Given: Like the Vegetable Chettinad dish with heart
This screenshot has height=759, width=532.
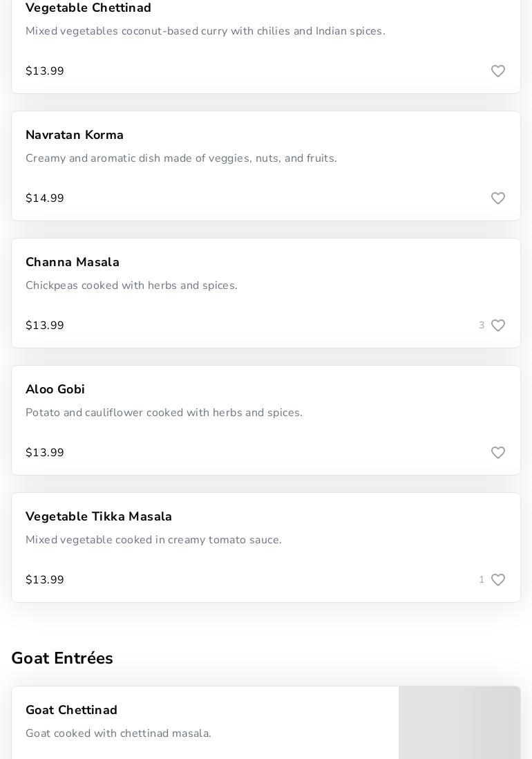Looking at the screenshot, I should (498, 71).
